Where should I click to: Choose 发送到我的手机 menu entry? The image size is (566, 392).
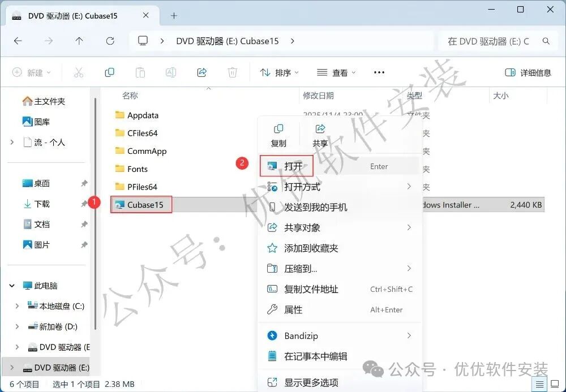[340, 208]
